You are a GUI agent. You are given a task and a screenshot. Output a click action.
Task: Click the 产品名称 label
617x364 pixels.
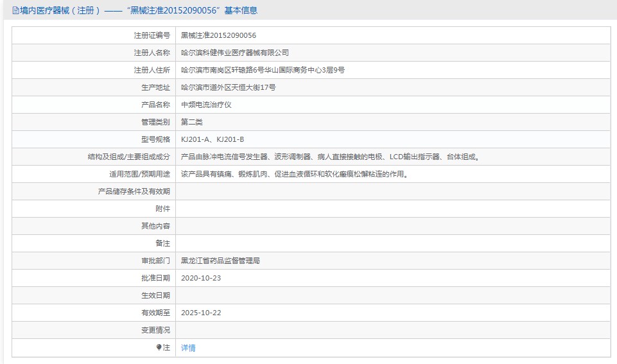(155, 105)
